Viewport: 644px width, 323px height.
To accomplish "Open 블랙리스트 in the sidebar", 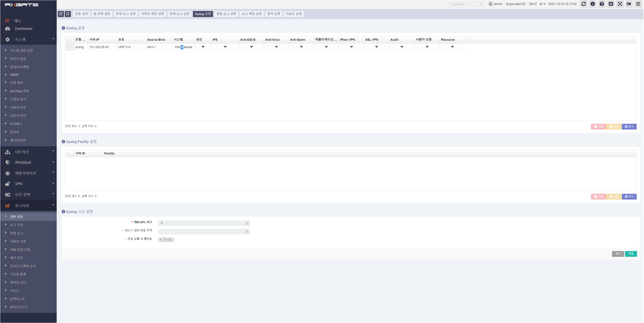I will (x=18, y=299).
